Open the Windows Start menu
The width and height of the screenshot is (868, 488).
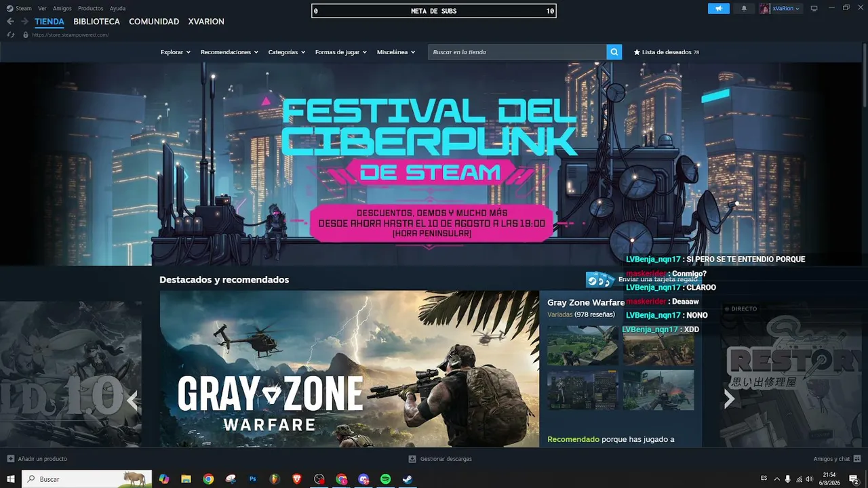click(x=11, y=479)
